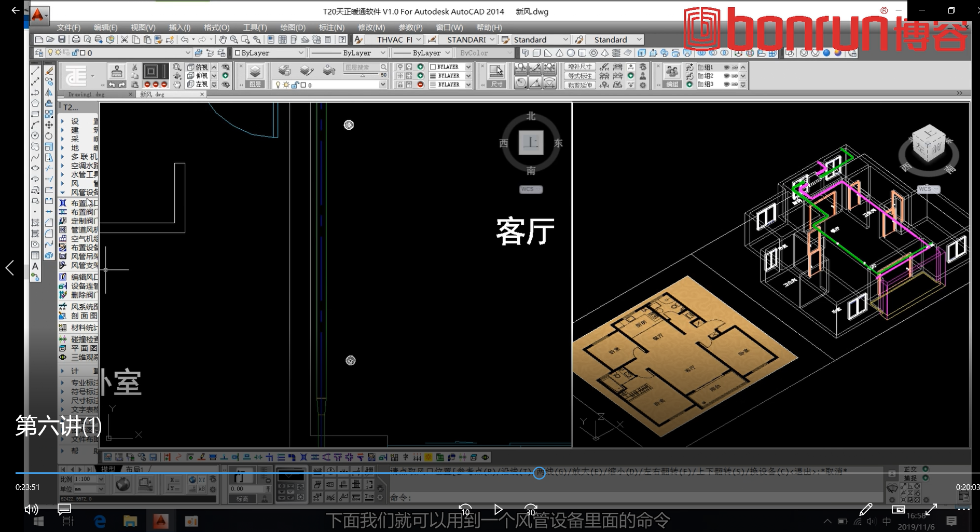Select the 俯视 top view button

[x=198, y=67]
